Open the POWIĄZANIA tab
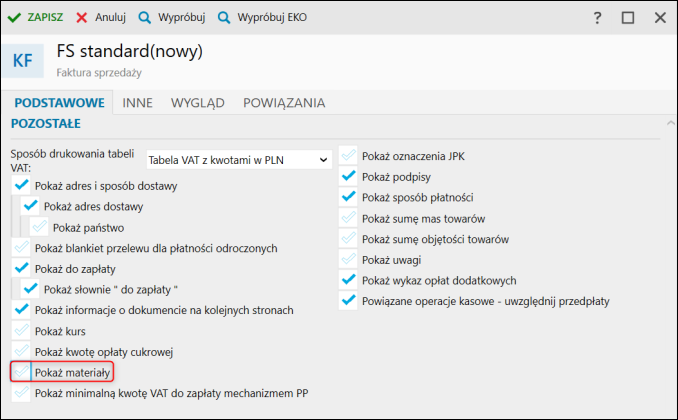Image resolution: width=678 pixels, height=420 pixels. coord(284,103)
